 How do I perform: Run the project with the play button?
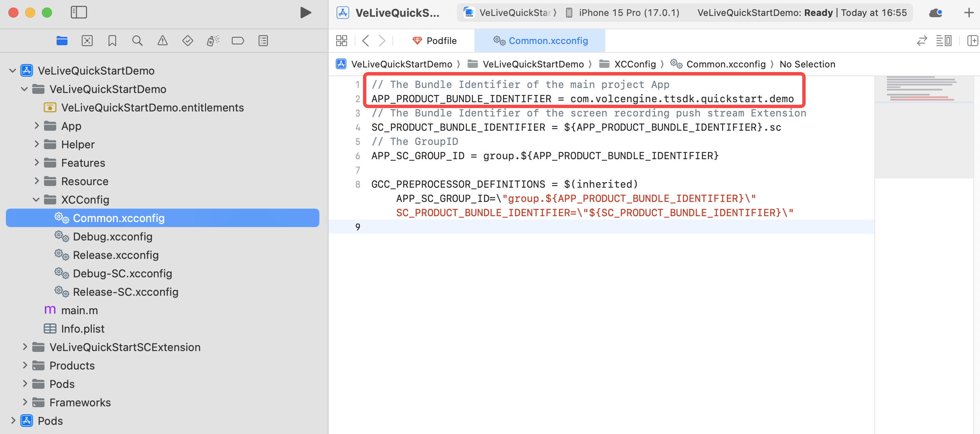[x=306, y=13]
